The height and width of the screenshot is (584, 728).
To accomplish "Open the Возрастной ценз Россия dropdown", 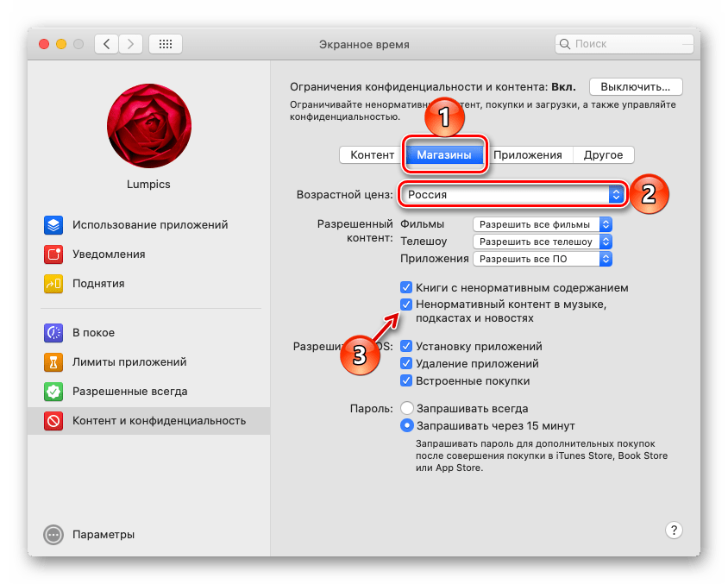I will 512,194.
